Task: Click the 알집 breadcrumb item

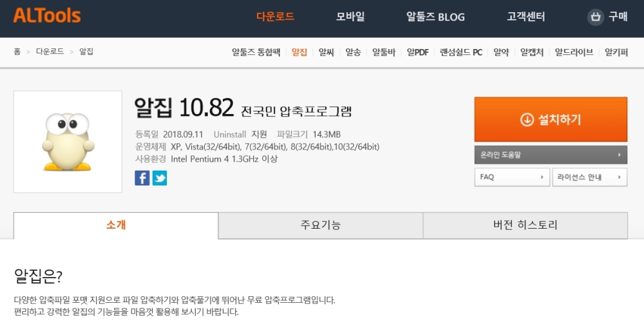Action: tap(86, 52)
